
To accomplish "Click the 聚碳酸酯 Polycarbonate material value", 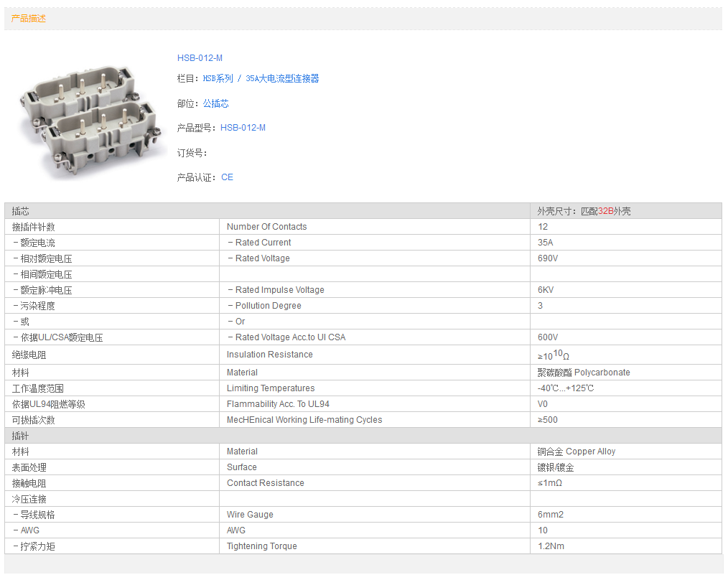I will pos(583,373).
